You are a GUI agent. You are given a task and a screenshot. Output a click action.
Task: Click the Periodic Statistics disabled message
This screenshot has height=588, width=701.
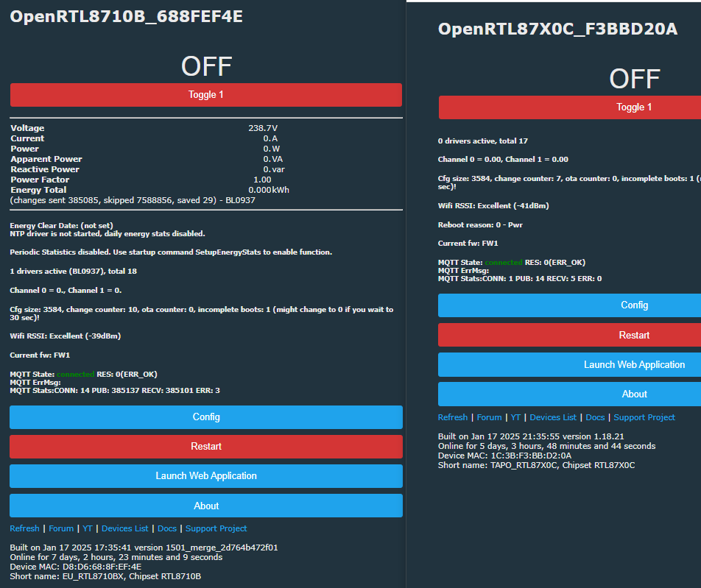[172, 252]
